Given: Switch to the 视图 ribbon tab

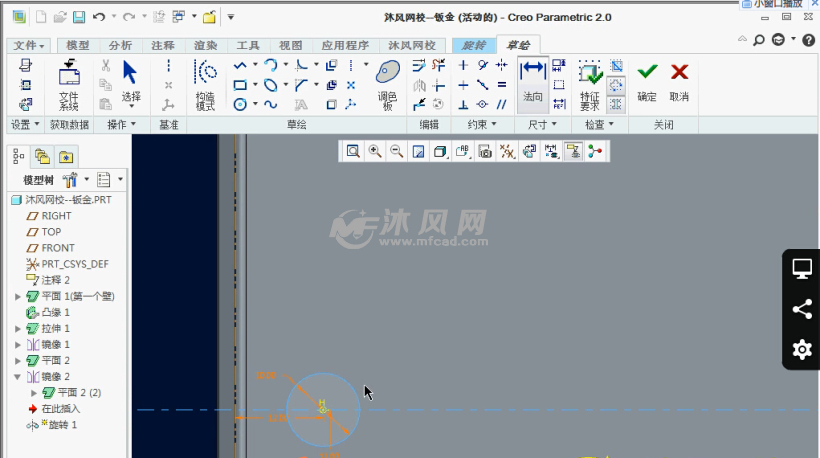Looking at the screenshot, I should tap(290, 45).
